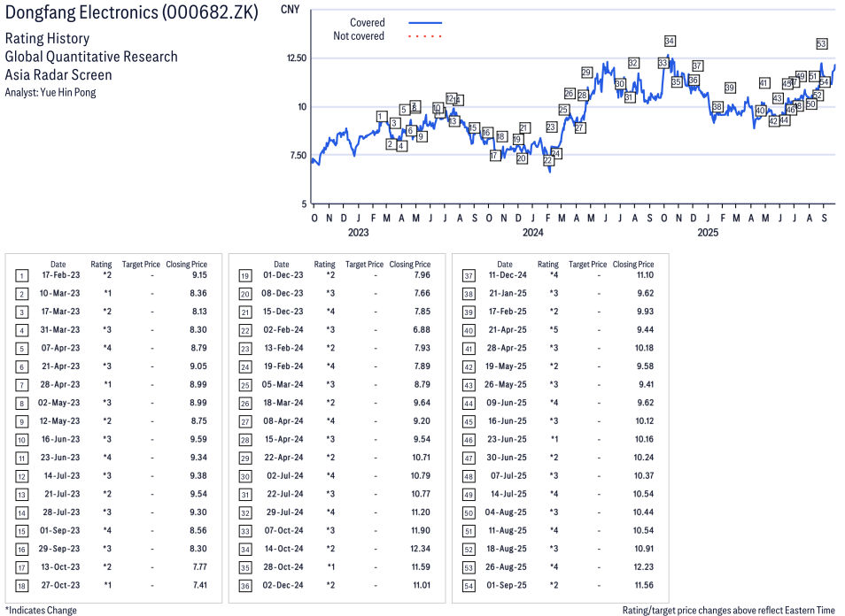The height and width of the screenshot is (616, 845).
Task: Click closing price 12.34
Action: [421, 549]
